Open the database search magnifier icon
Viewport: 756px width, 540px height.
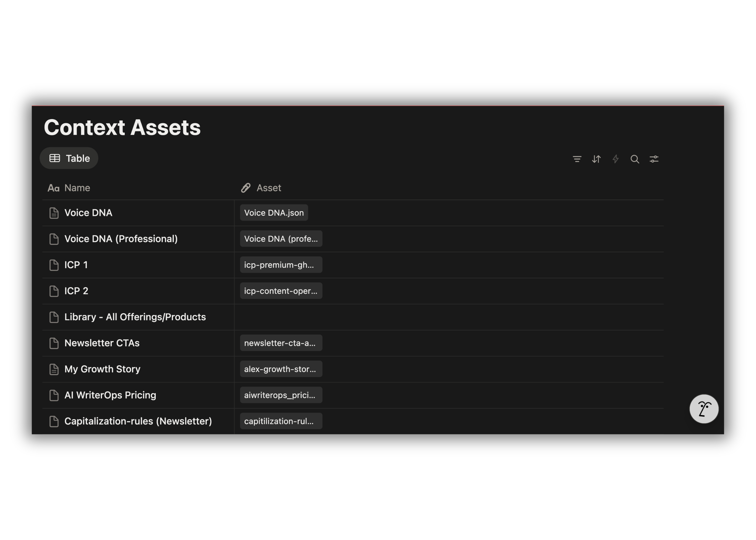[634, 159]
